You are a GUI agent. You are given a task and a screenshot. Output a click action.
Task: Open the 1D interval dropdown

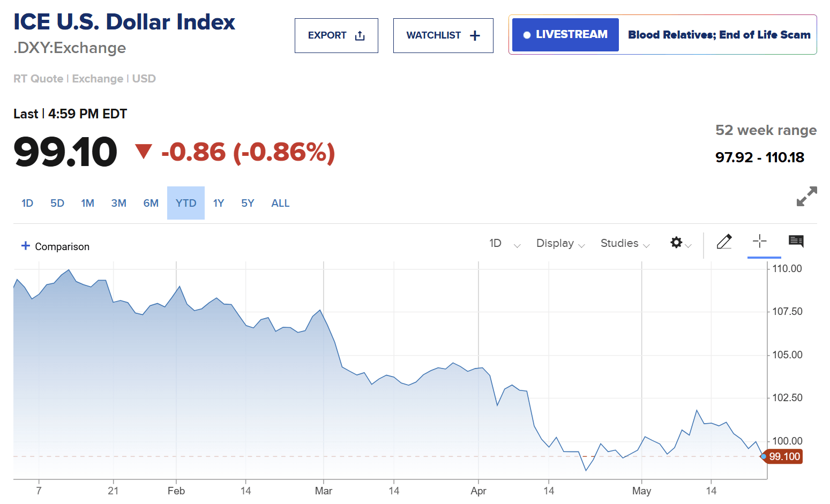[504, 244]
